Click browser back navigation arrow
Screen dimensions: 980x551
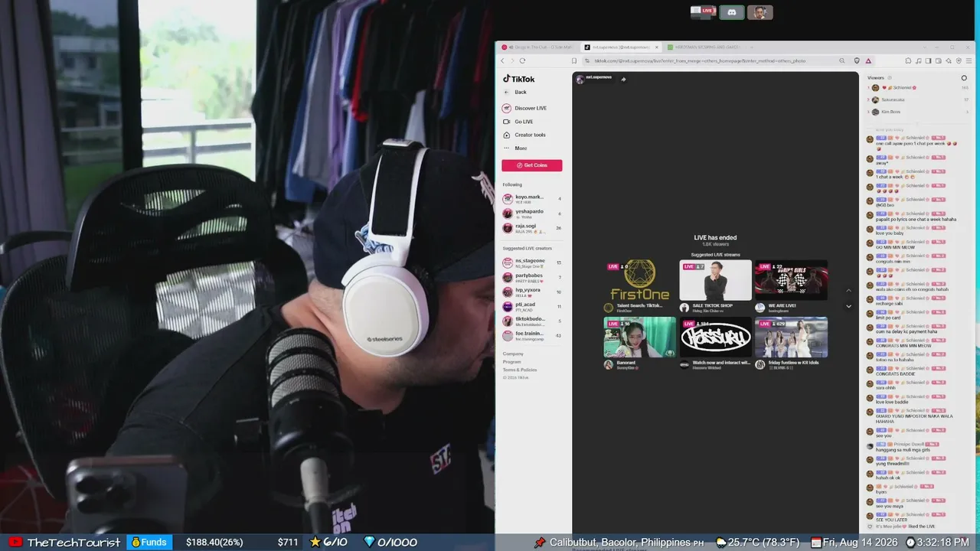pyautogui.click(x=503, y=60)
